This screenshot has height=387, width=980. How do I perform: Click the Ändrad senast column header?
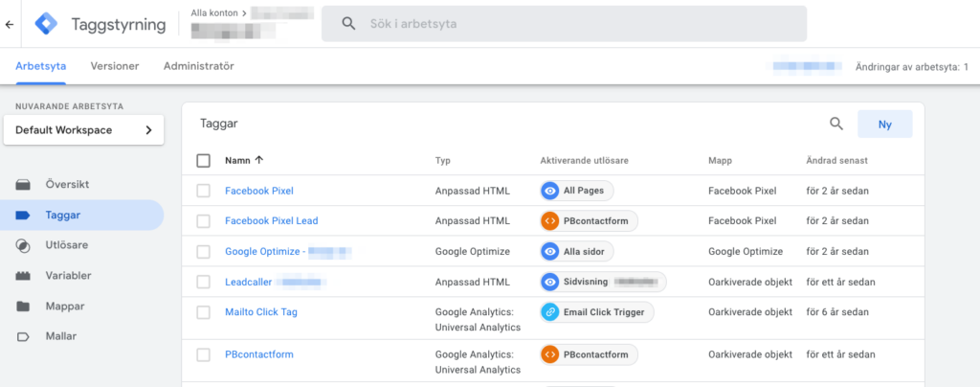tap(836, 161)
